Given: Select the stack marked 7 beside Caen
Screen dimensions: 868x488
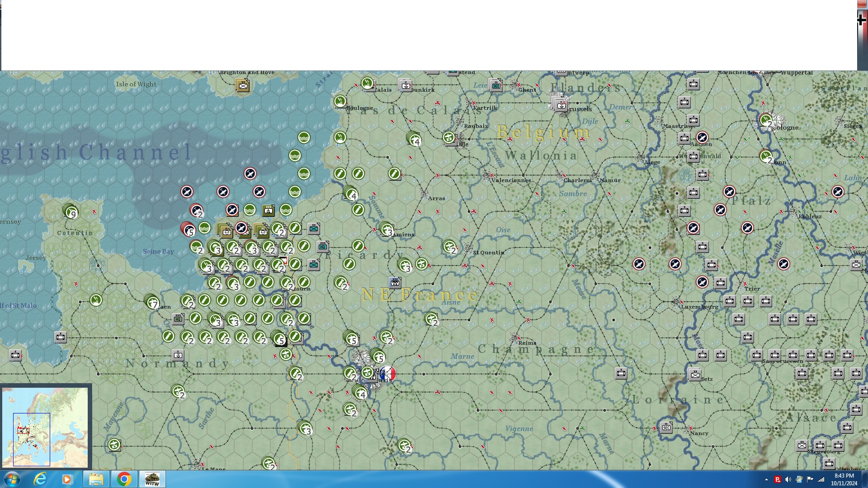Looking at the screenshot, I should click(152, 301).
